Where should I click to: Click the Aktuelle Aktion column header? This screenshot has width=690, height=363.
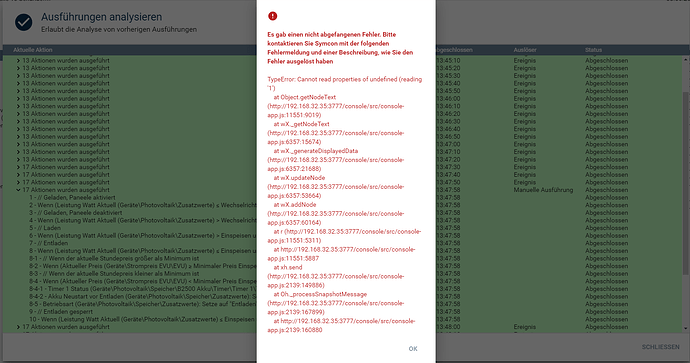pyautogui.click(x=33, y=50)
